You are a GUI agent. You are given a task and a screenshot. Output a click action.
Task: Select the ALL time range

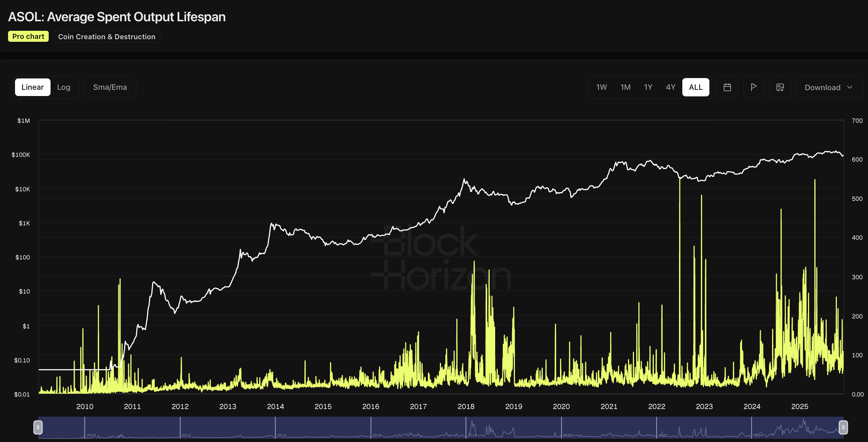tap(696, 87)
